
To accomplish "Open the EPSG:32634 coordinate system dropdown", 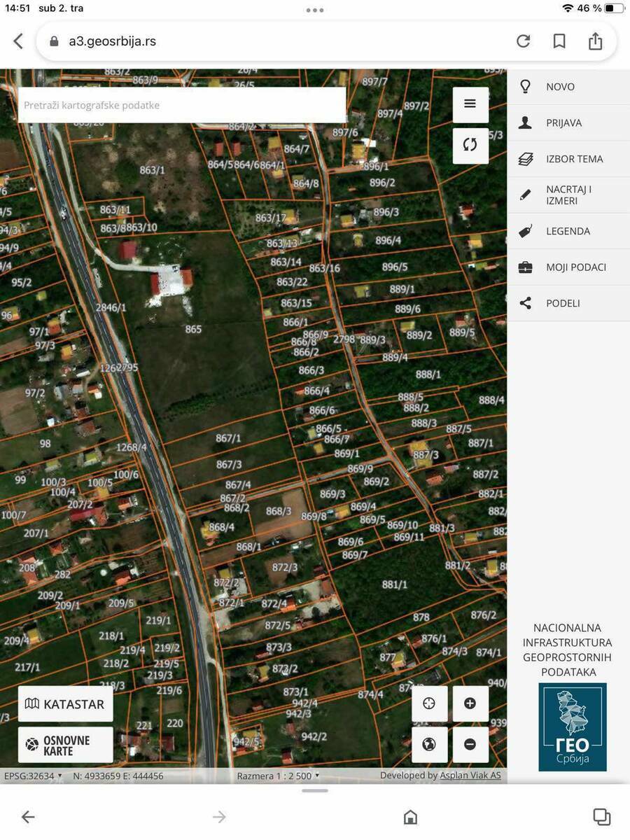I will [x=33, y=776].
